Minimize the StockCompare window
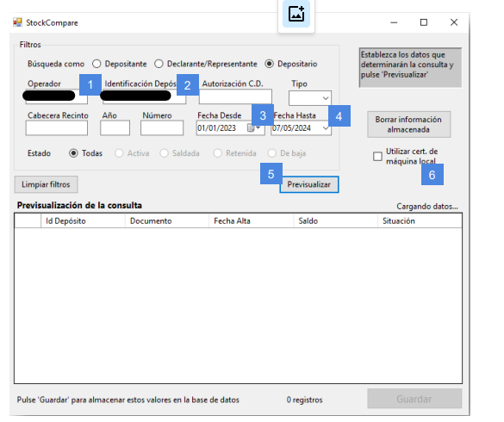 [x=394, y=22]
